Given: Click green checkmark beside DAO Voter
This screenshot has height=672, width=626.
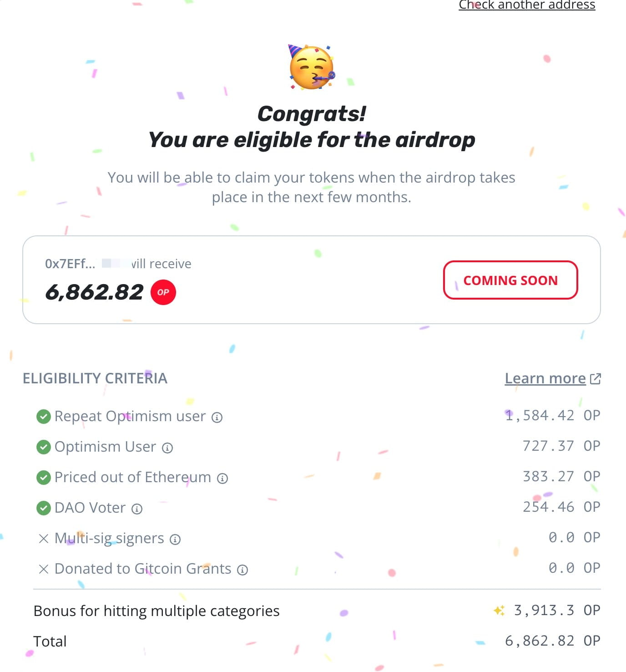Looking at the screenshot, I should tap(44, 508).
